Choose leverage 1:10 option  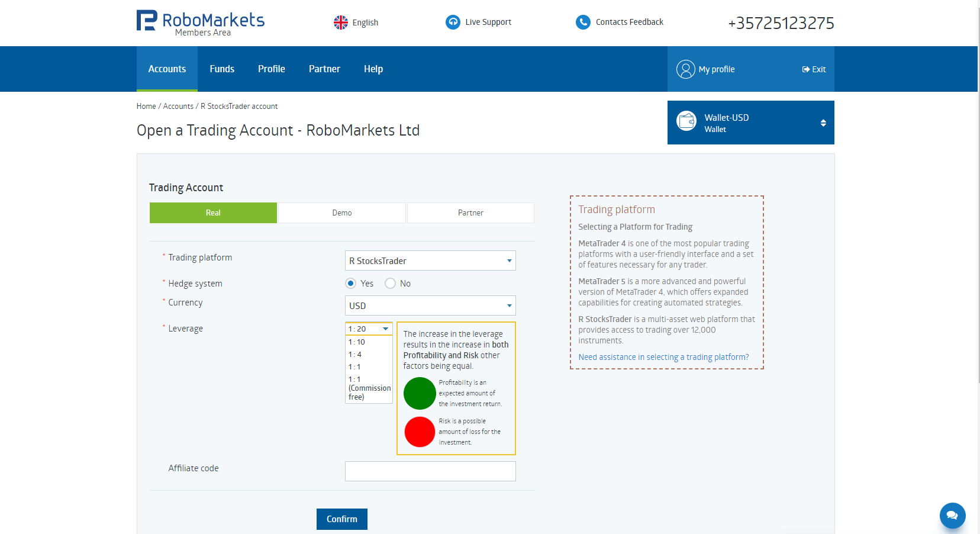[369, 342]
